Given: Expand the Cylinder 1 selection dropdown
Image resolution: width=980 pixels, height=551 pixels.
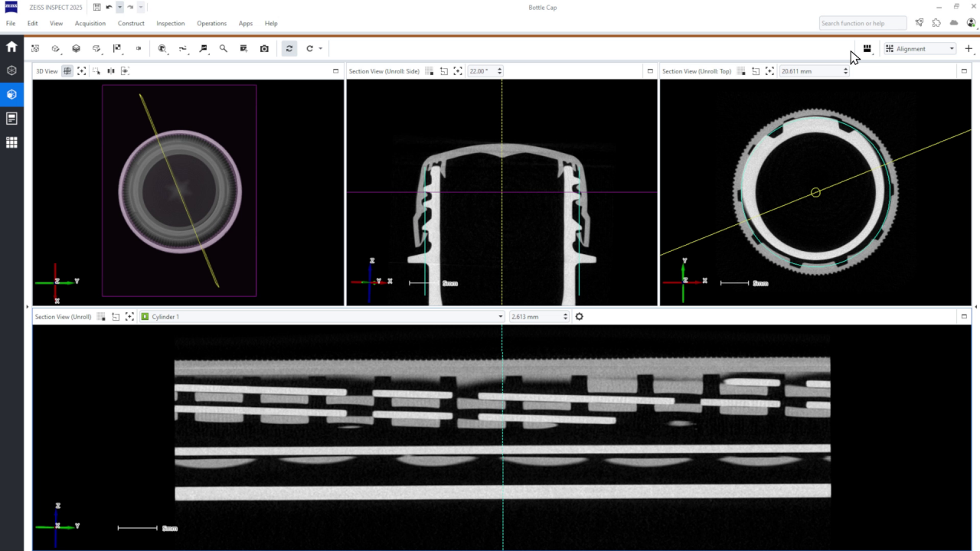Looking at the screenshot, I should coord(500,316).
